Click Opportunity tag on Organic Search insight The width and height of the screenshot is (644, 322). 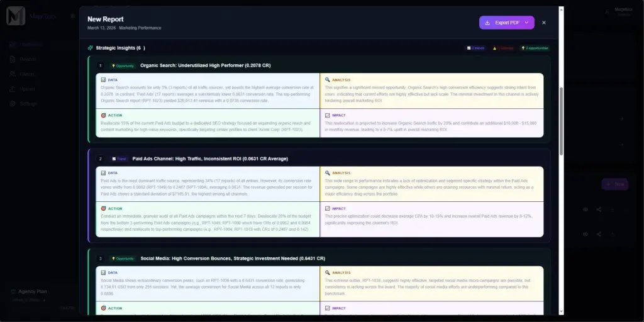(x=123, y=65)
